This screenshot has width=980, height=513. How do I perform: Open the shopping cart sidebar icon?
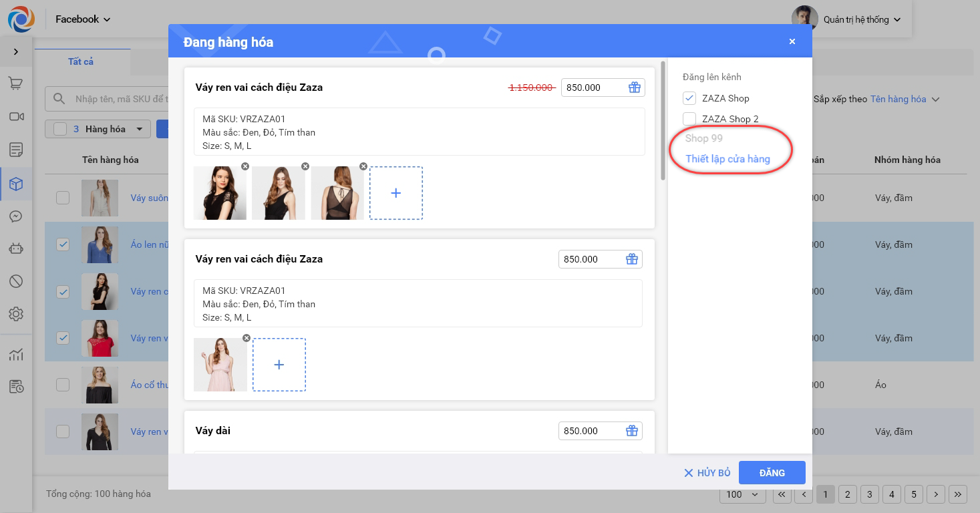pos(16,83)
